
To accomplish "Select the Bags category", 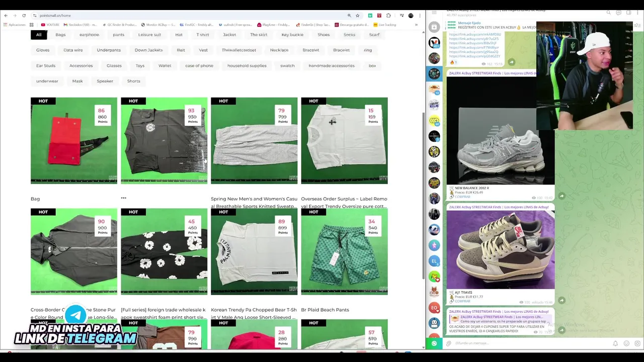I will [60, 35].
